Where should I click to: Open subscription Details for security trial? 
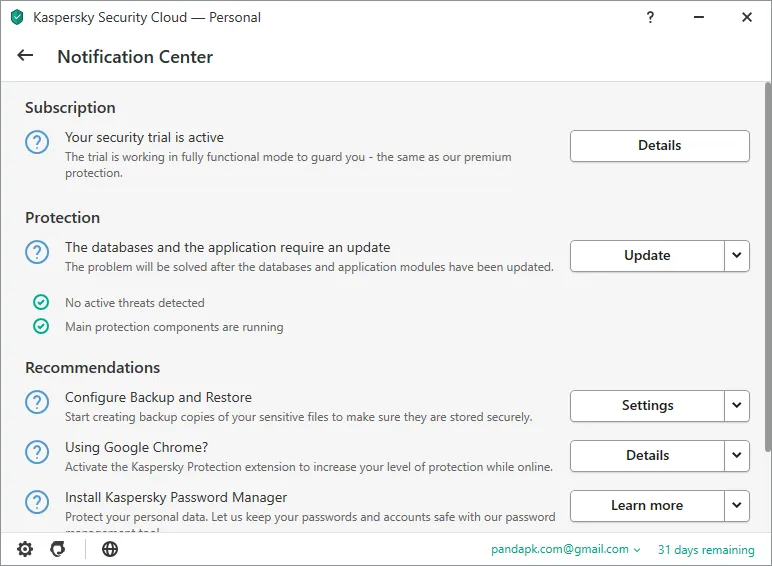660,146
